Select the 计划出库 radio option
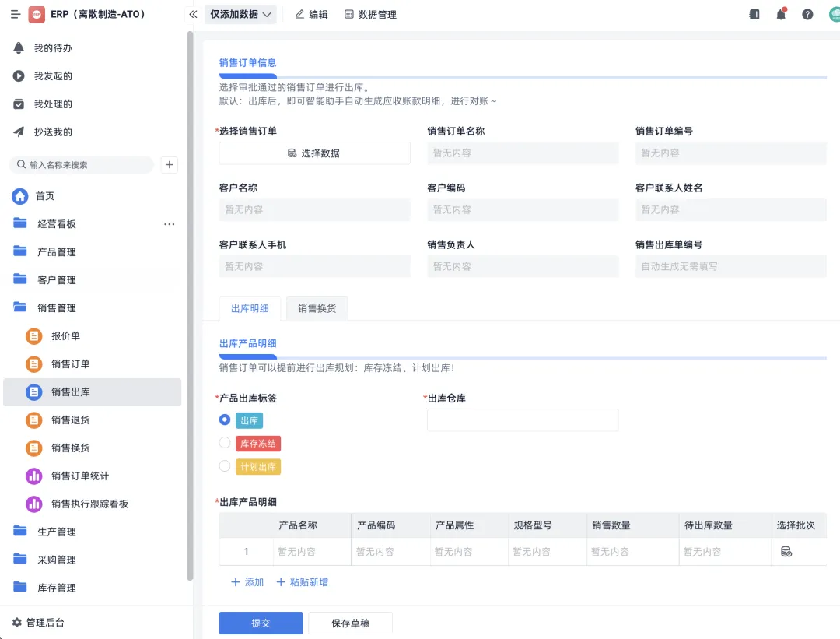The height and width of the screenshot is (639, 840). (x=225, y=466)
